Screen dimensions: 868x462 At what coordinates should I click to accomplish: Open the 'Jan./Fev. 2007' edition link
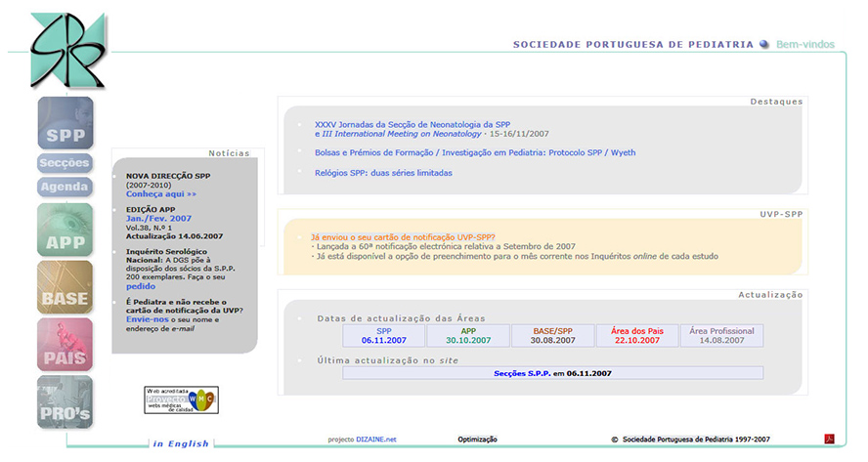pyautogui.click(x=158, y=219)
